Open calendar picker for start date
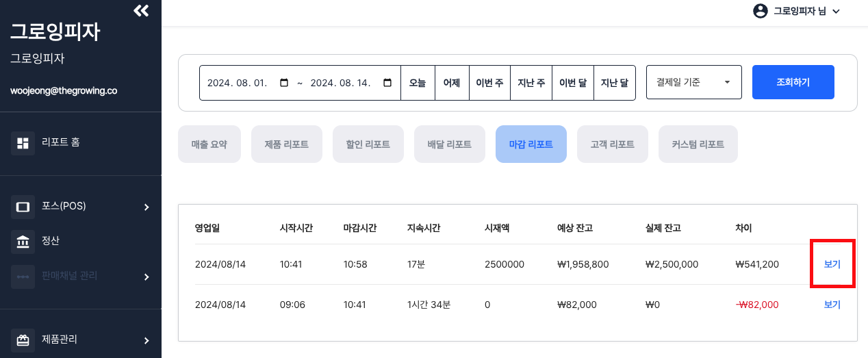Image resolution: width=868 pixels, height=358 pixels. coord(284,83)
